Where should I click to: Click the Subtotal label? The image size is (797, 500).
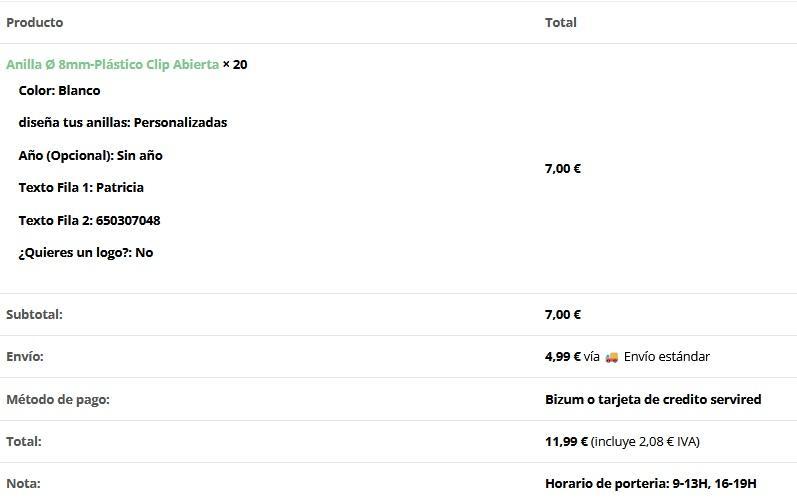34,315
